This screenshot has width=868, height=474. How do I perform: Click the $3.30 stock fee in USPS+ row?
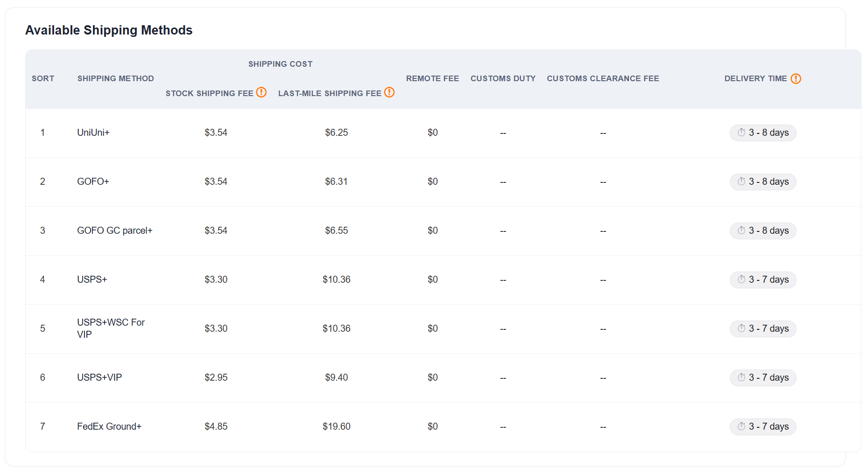click(216, 279)
